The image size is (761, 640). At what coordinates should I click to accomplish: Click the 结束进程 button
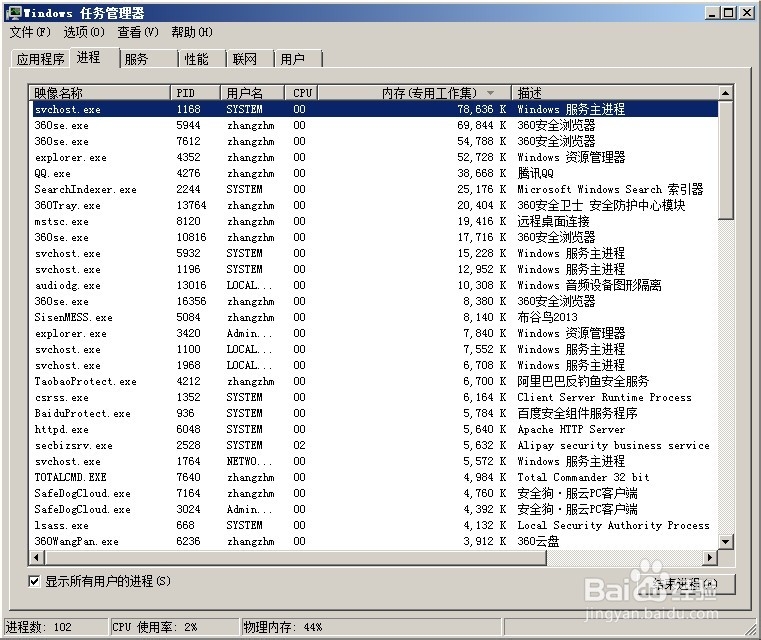[x=684, y=584]
